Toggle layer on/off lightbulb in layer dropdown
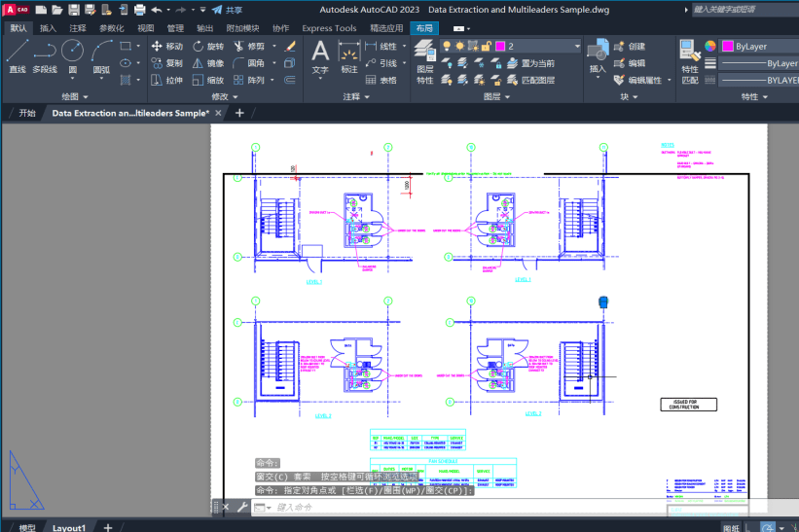The height and width of the screenshot is (532, 799). (x=447, y=47)
